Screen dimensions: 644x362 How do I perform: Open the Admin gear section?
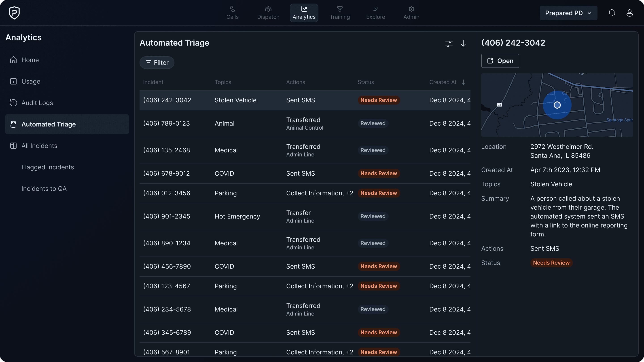[411, 13]
